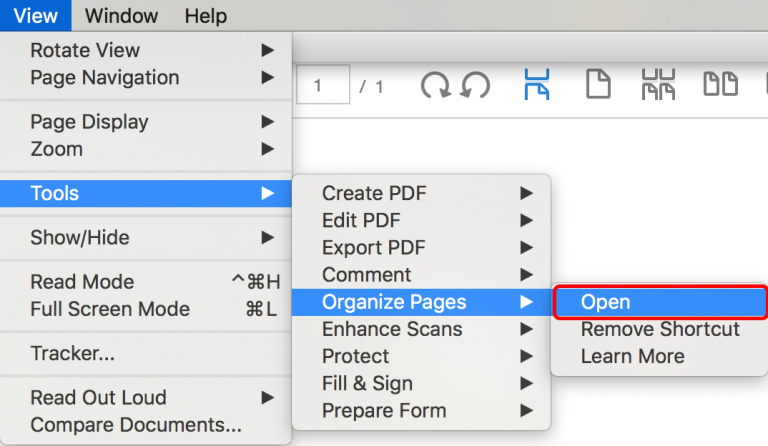Select two-page view icon
Screen dimensions: 768x446
[720, 86]
